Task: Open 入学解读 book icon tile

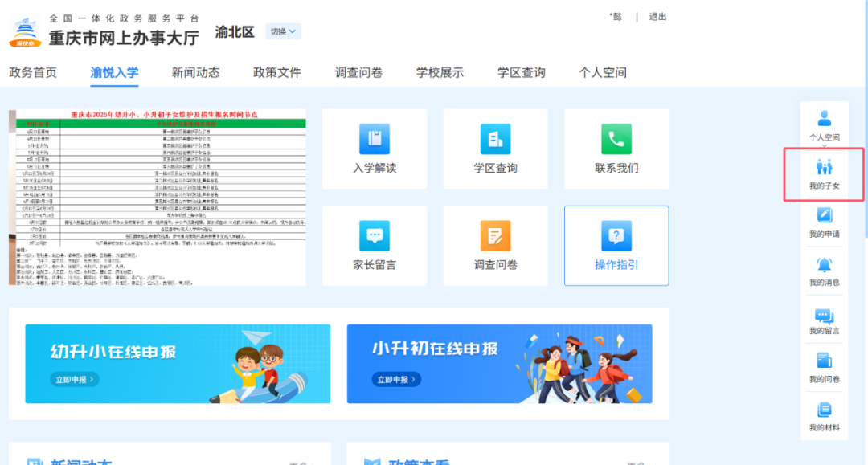Action: [374, 140]
